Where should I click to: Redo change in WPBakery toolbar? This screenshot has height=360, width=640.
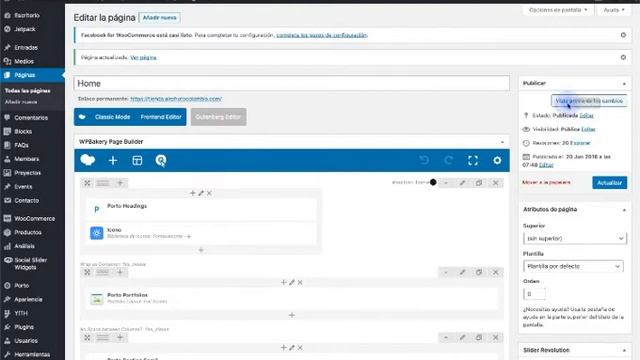coord(449,160)
